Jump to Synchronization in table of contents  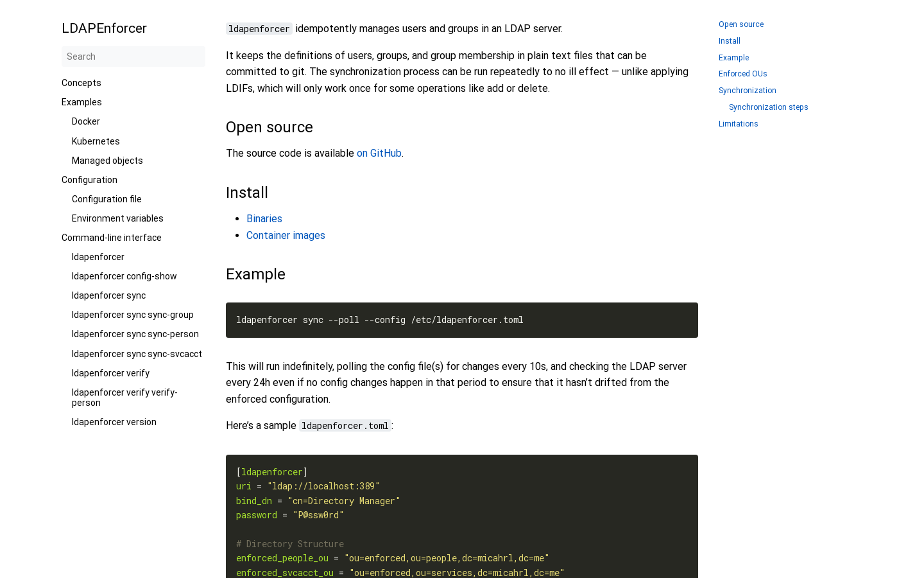[x=748, y=91]
